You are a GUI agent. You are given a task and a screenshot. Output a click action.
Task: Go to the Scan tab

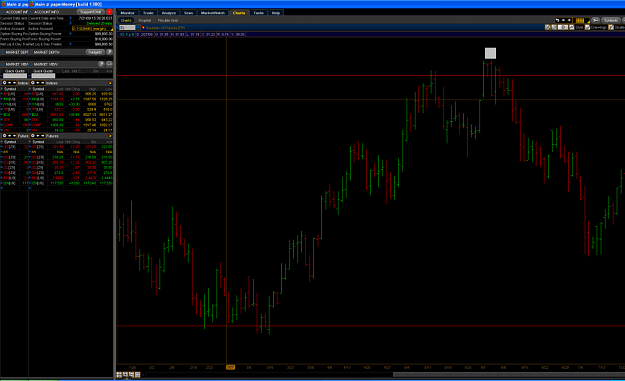[188, 13]
